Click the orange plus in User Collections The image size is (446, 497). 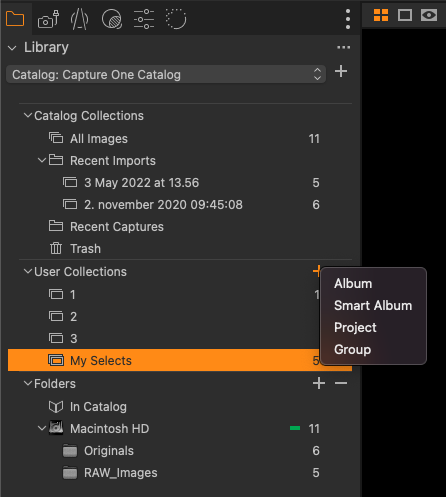tap(317, 271)
